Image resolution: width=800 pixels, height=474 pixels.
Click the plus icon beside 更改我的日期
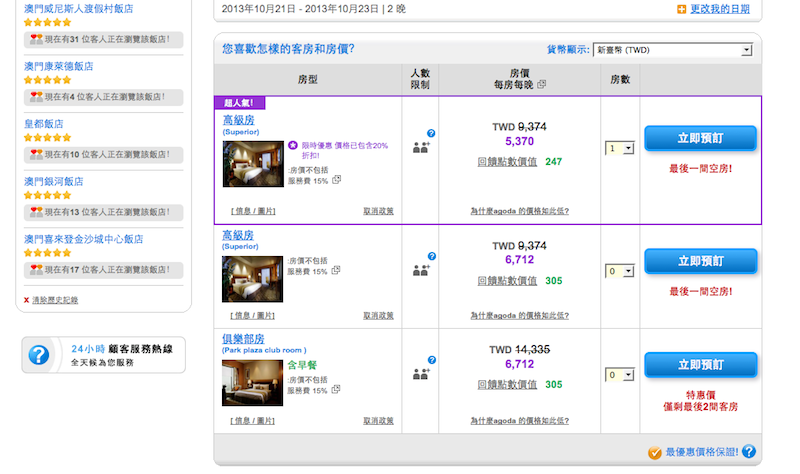click(x=682, y=9)
